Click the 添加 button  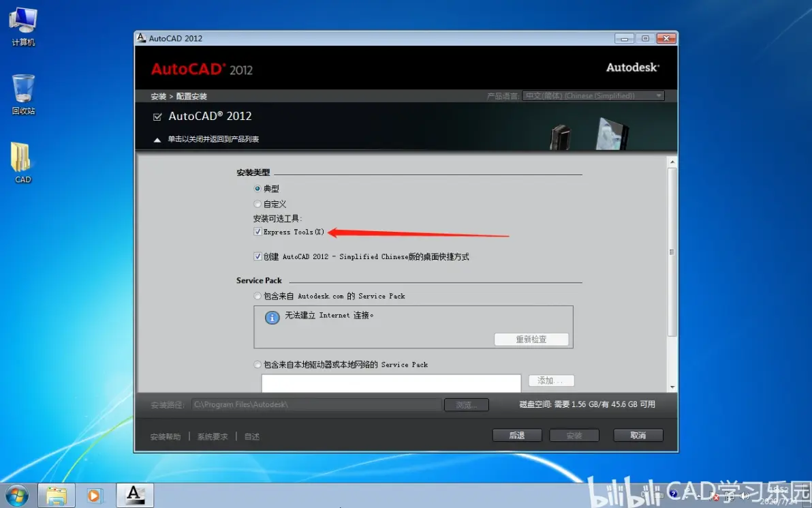coord(551,380)
